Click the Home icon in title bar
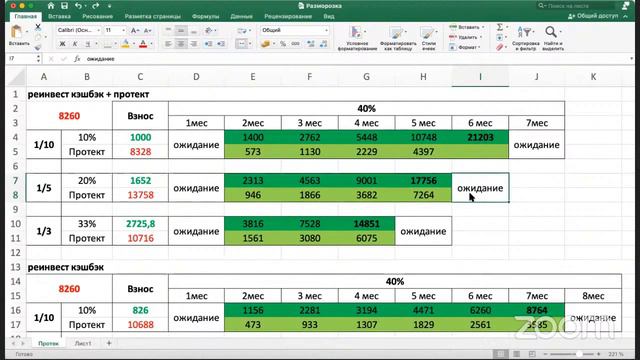The width and height of the screenshot is (640, 360). [51, 6]
